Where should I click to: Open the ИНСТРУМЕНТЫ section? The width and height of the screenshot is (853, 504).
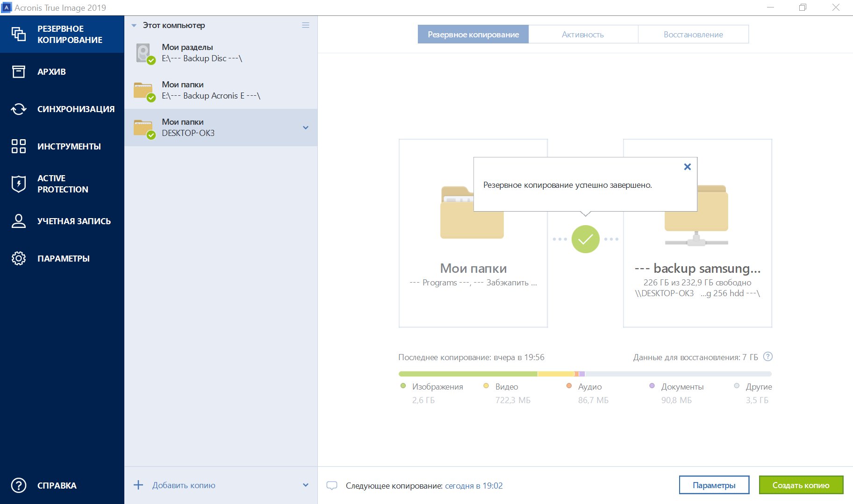[x=62, y=146]
